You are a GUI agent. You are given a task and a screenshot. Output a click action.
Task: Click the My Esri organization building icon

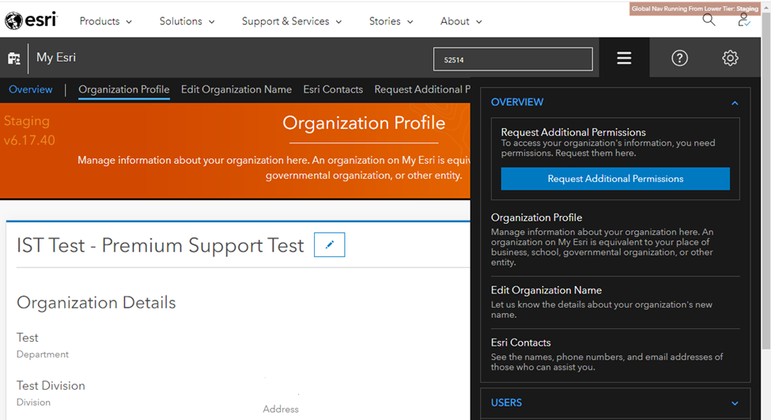(14, 58)
